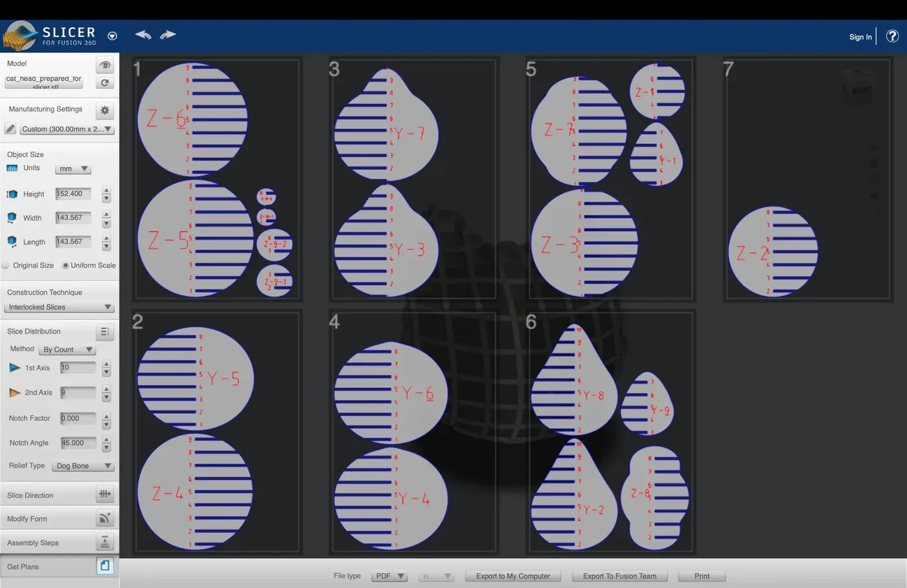This screenshot has height=588, width=907.
Task: Open the Assembly Steps section
Action: point(60,543)
